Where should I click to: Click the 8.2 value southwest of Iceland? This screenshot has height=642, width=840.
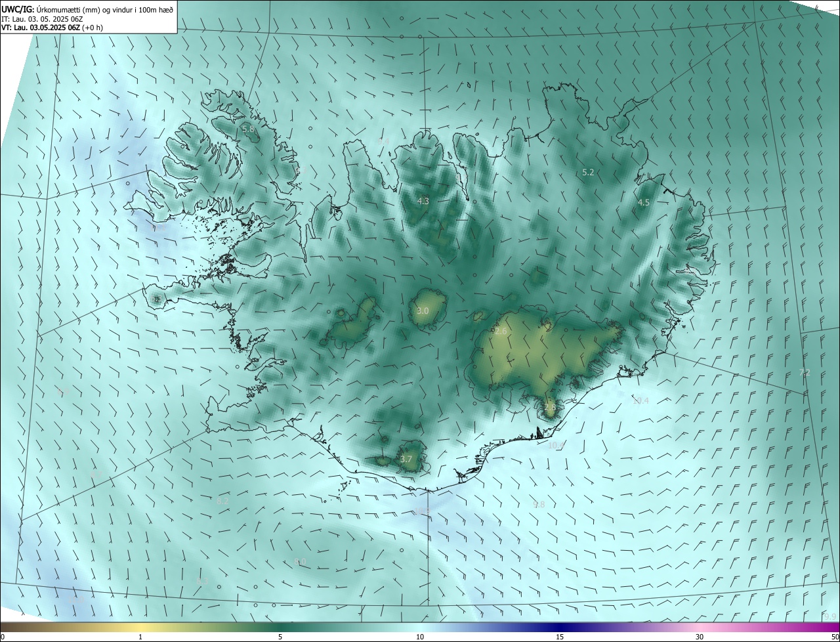[x=222, y=501]
